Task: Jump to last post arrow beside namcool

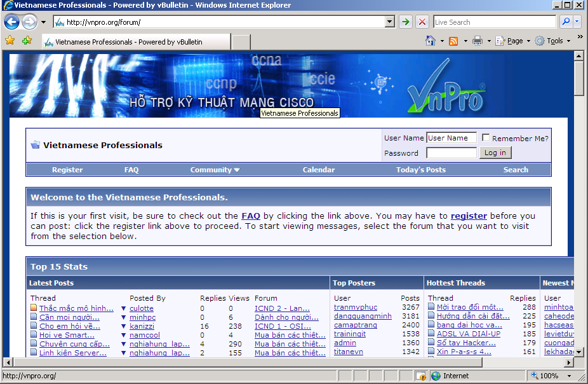Action: point(123,335)
